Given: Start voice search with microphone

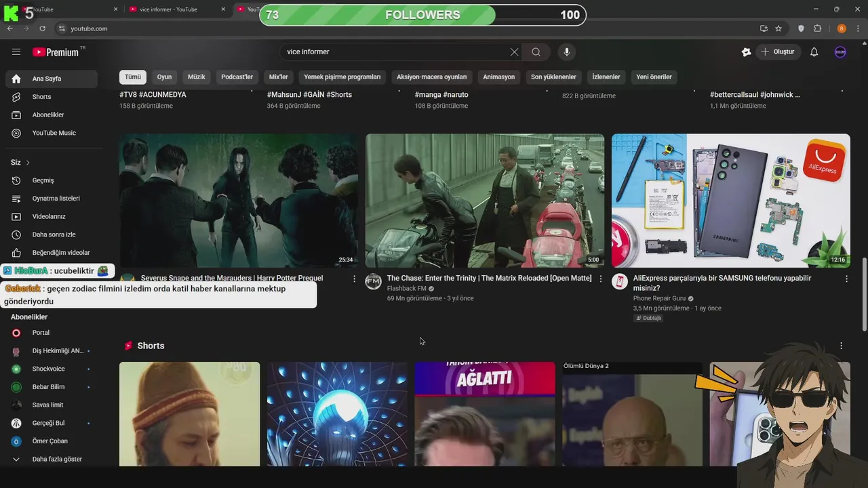Looking at the screenshot, I should tap(567, 52).
